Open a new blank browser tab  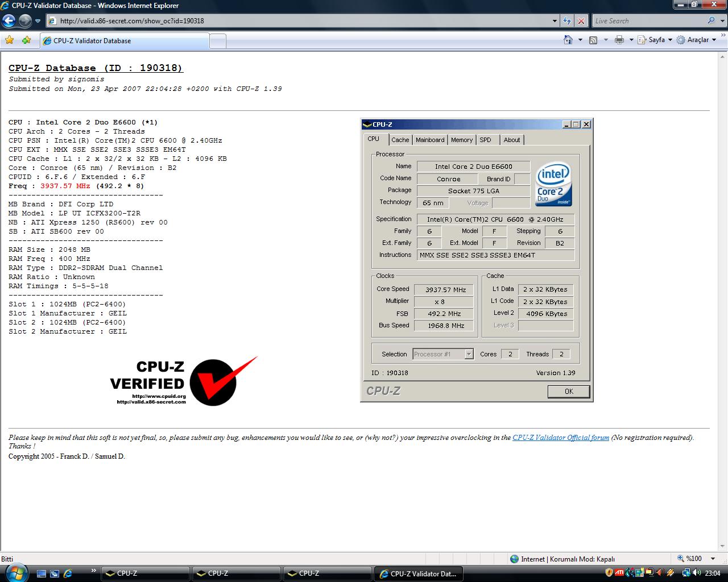[x=218, y=41]
